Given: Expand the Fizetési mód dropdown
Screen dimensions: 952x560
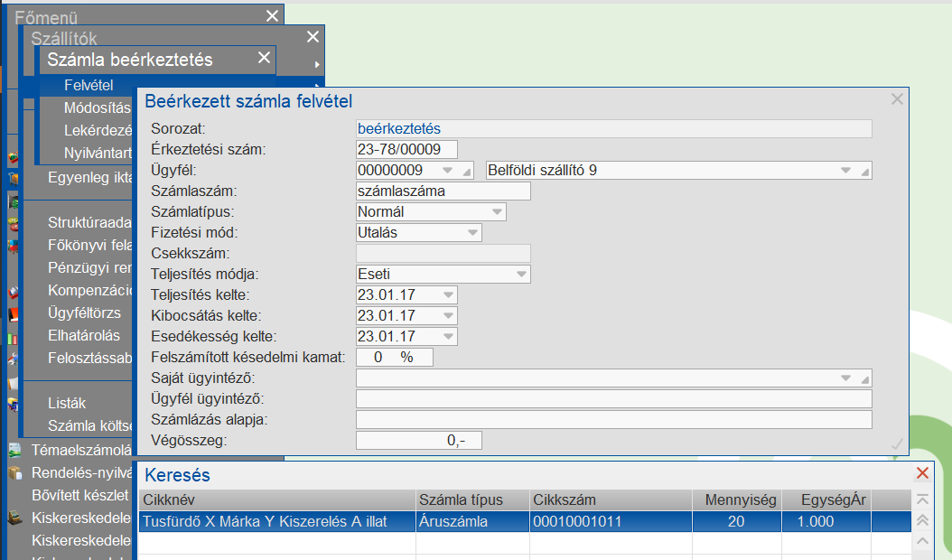Looking at the screenshot, I should coord(471,233).
